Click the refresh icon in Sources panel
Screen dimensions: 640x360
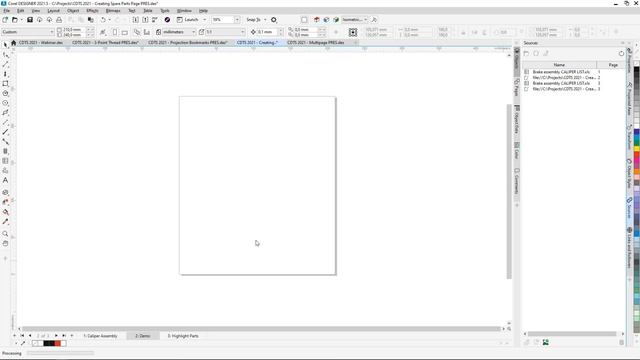point(621,53)
